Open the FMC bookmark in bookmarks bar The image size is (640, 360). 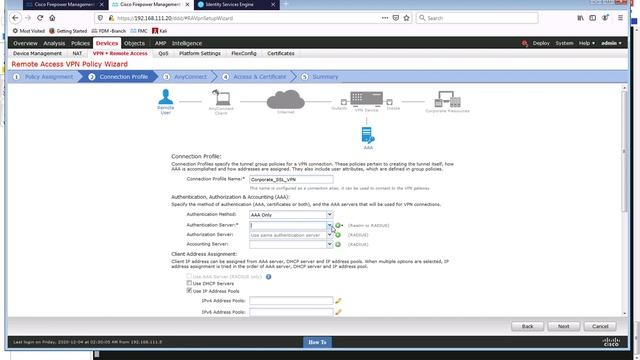point(139,31)
